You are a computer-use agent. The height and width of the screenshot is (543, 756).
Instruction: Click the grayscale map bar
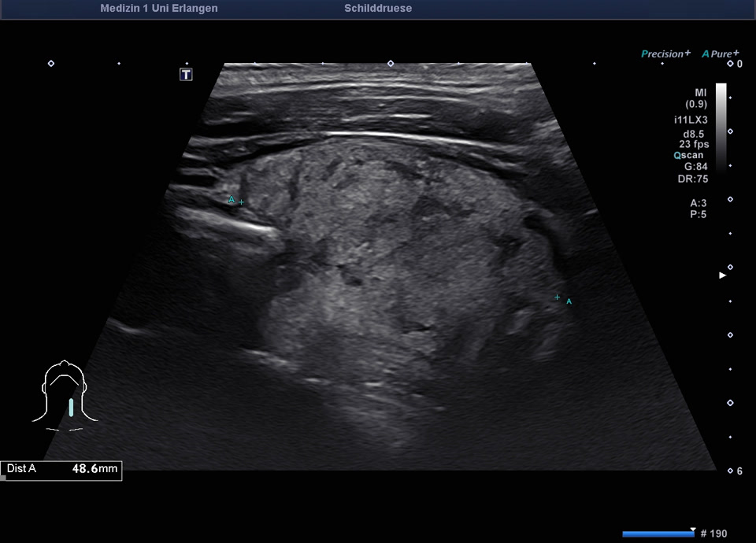(721, 126)
